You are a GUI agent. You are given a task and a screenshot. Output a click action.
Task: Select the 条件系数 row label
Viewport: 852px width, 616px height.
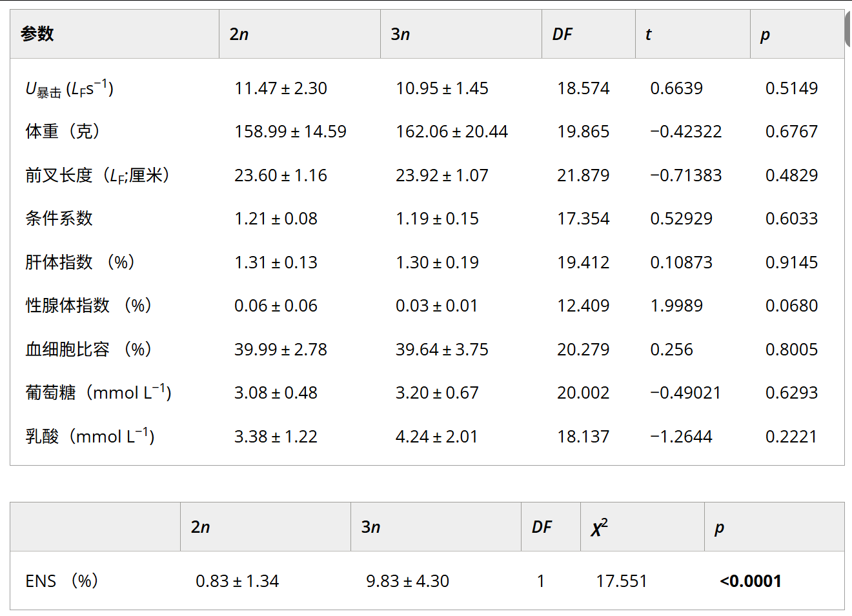(59, 219)
